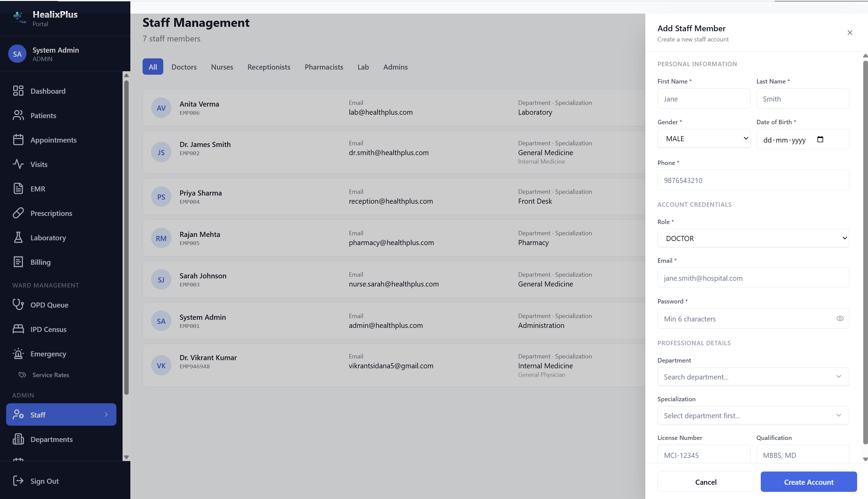Click the Emergency siren icon
Screen dimensions: 868x499
(18, 354)
